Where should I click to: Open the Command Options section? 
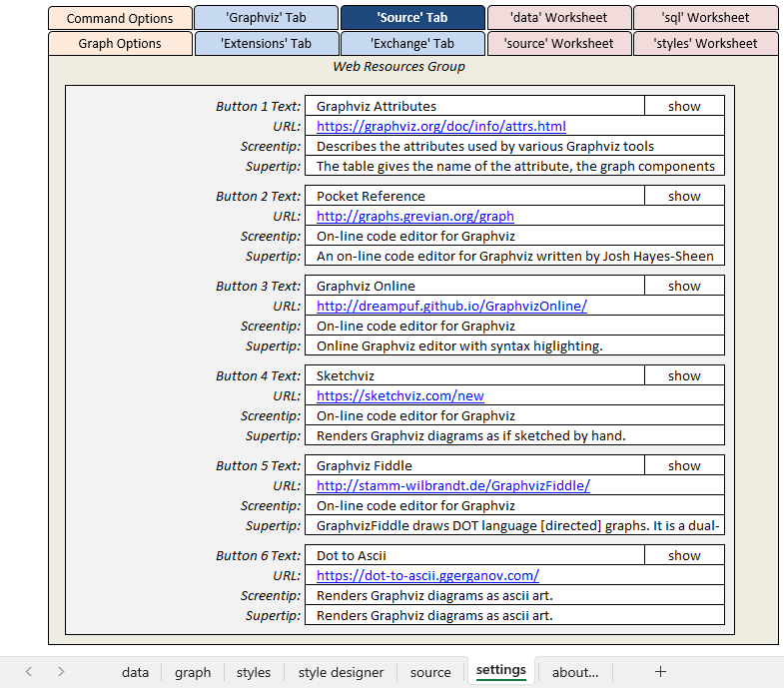(x=120, y=18)
